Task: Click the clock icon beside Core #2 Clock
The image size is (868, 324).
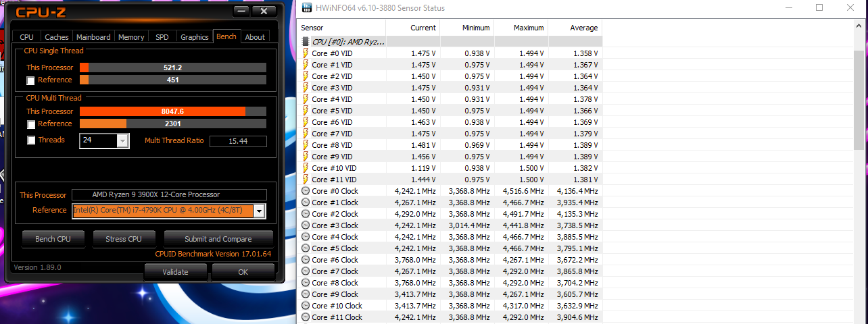Action: click(306, 214)
